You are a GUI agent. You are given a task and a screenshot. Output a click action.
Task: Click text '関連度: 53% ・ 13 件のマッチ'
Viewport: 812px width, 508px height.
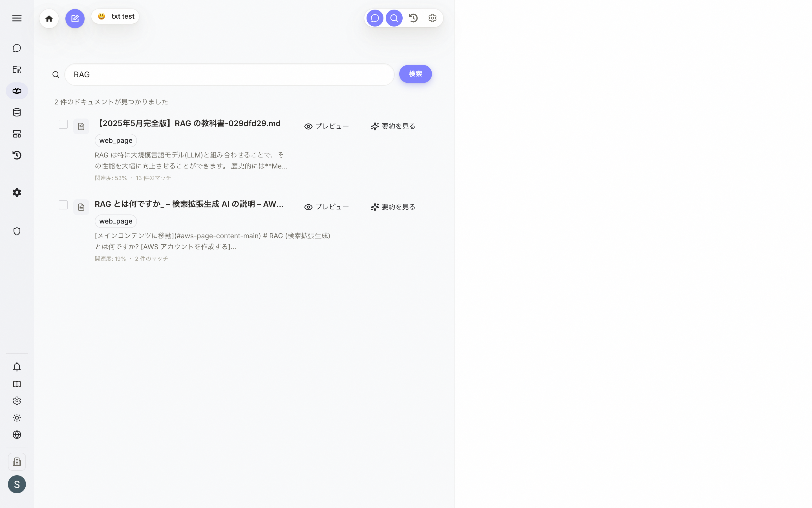pos(133,178)
